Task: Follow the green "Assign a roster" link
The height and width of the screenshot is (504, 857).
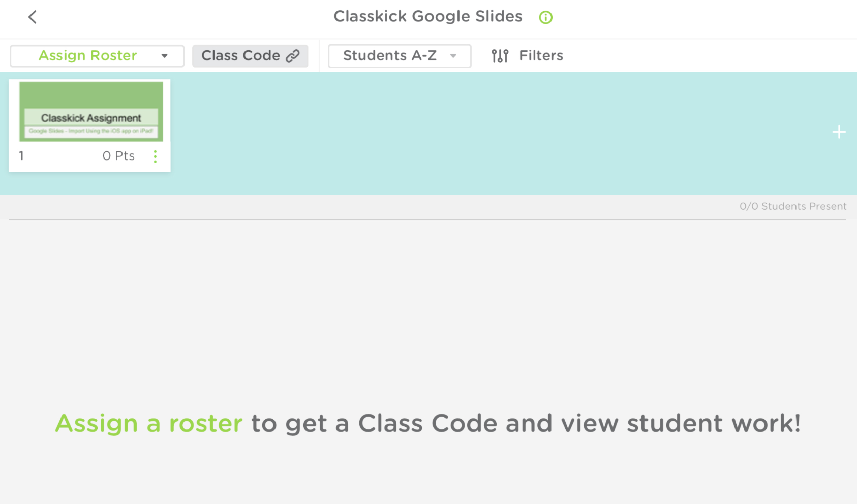Action: pos(148,423)
